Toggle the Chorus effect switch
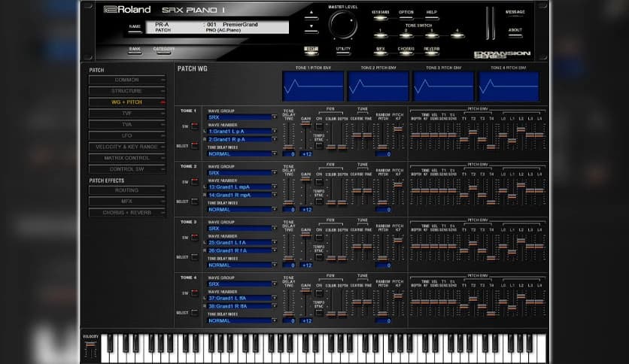The width and height of the screenshot is (629, 364). coord(406,53)
